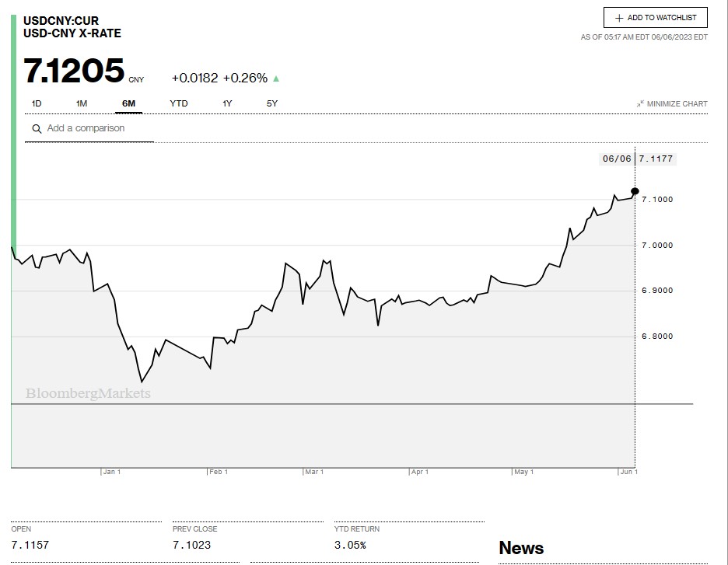The image size is (728, 565).
Task: Click the Mar 1 label on time axis
Action: point(314,472)
